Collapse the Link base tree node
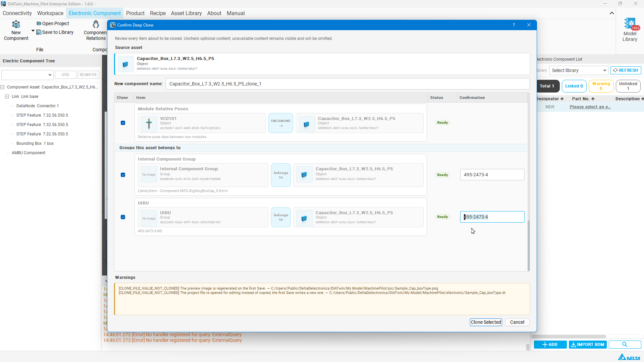The height and width of the screenshot is (362, 644). 7,97
